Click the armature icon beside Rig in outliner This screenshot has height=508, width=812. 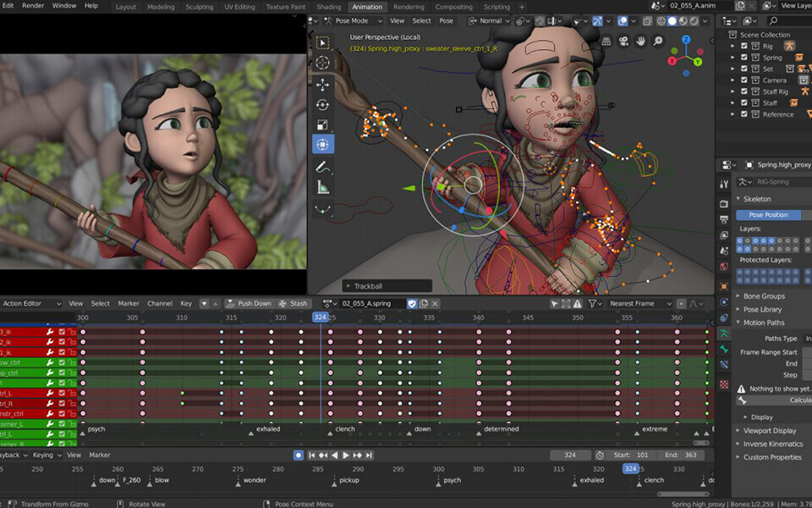789,46
